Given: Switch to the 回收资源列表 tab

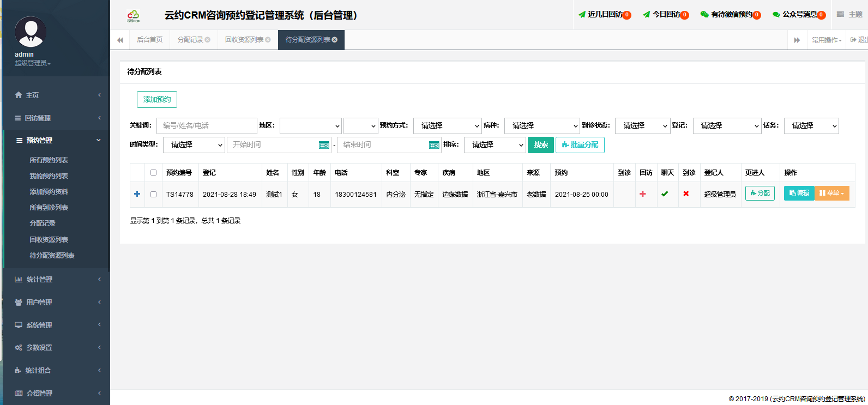Looking at the screenshot, I should (x=244, y=40).
